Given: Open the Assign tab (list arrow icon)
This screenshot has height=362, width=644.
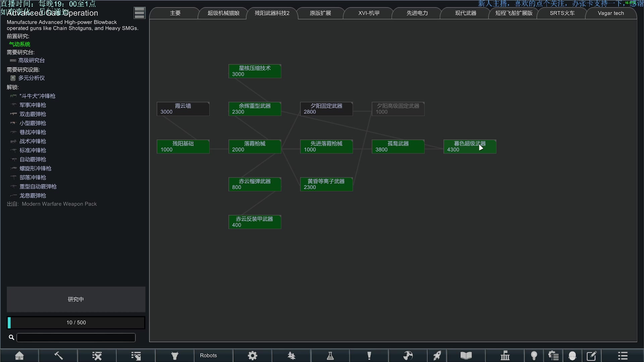Looking at the screenshot, I should (x=136, y=356).
